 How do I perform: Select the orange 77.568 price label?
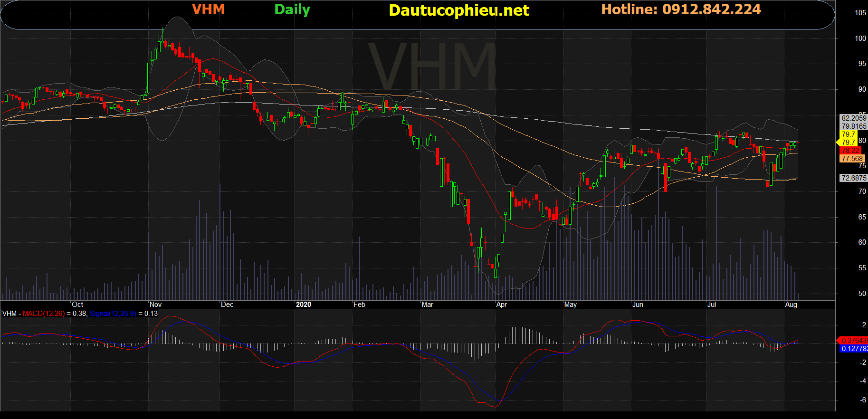pos(852,159)
